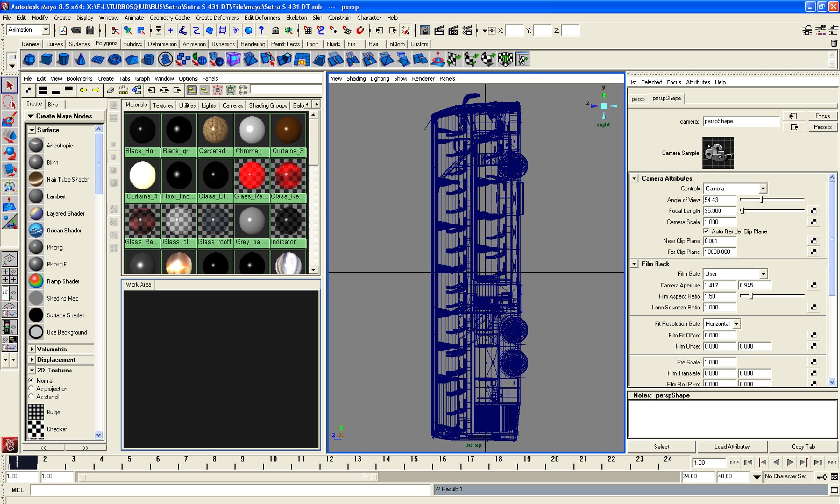840x504 pixels.
Task: Click the Maya logo icon bottom-left
Action: click(9, 444)
